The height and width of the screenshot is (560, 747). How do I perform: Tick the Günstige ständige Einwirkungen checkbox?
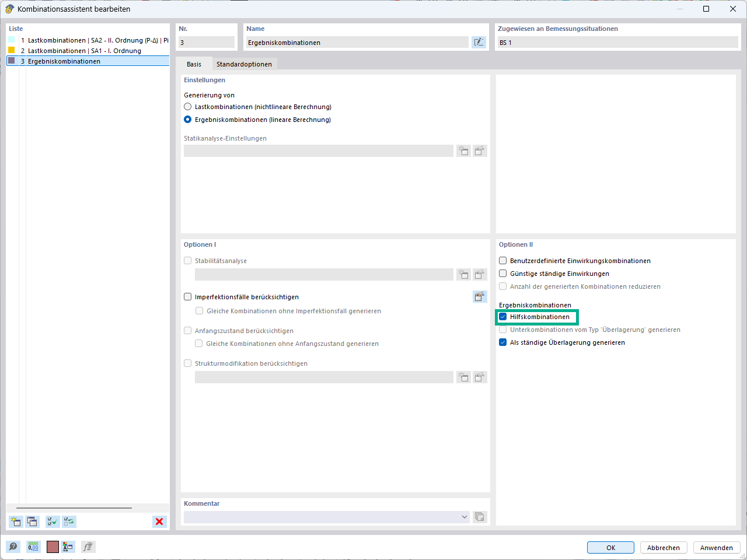click(x=502, y=274)
